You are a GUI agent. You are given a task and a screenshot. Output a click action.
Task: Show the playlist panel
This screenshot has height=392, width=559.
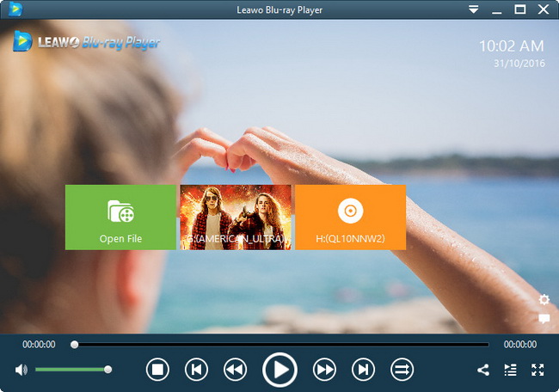point(510,370)
